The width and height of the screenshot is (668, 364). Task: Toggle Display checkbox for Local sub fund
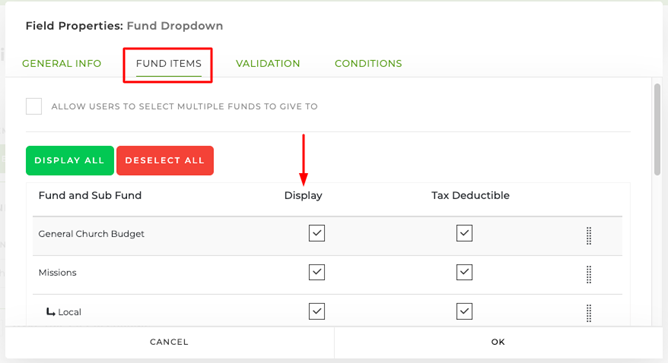point(317,311)
